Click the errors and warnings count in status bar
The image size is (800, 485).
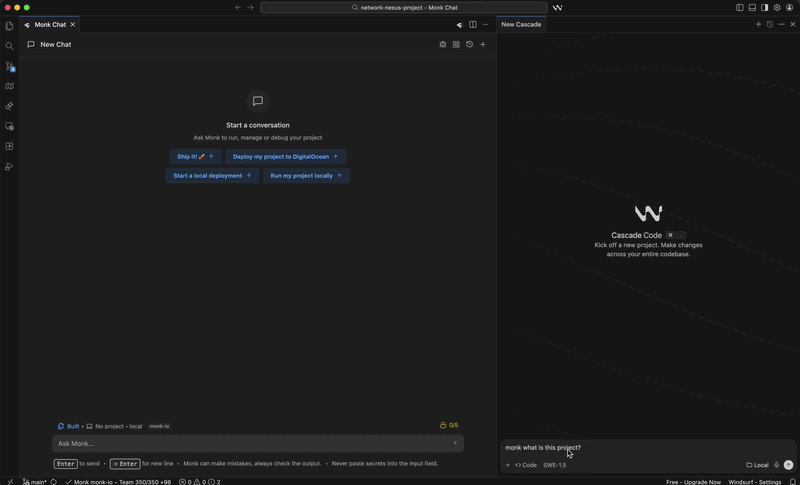199,482
